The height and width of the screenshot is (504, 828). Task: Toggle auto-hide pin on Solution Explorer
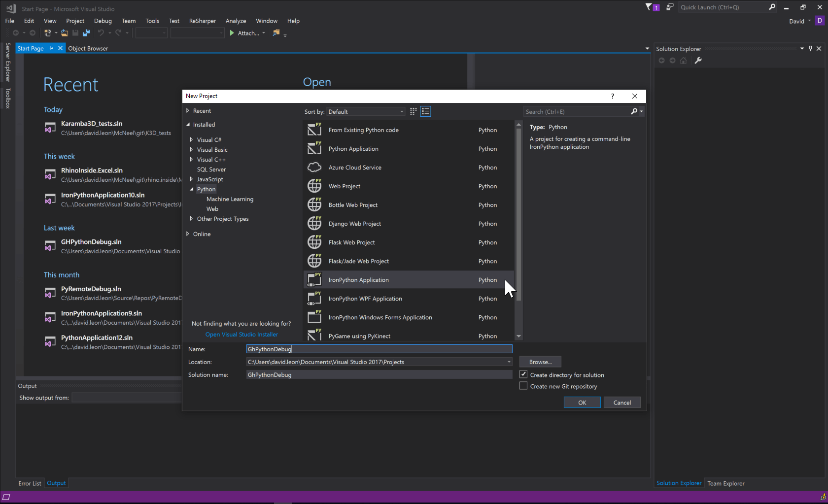[810, 48]
